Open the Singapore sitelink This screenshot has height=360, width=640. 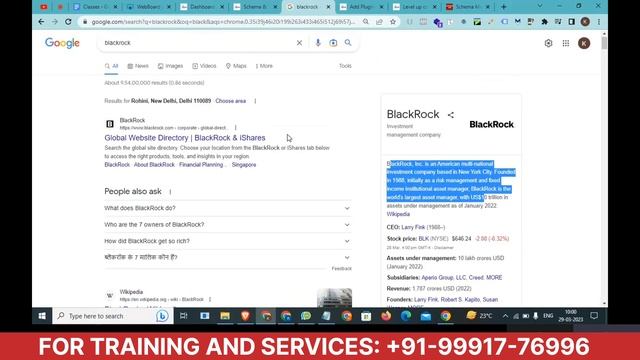click(x=244, y=165)
